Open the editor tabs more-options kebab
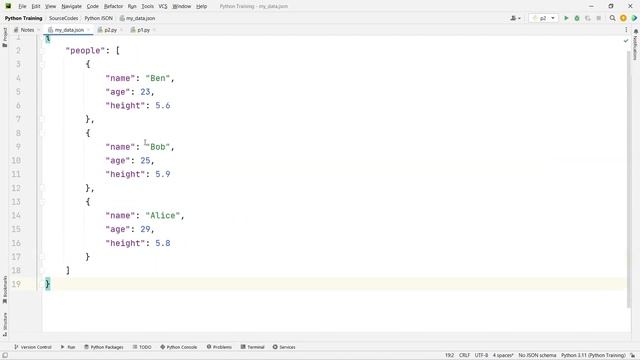Screen dimensions: 640x360 [x=626, y=30]
